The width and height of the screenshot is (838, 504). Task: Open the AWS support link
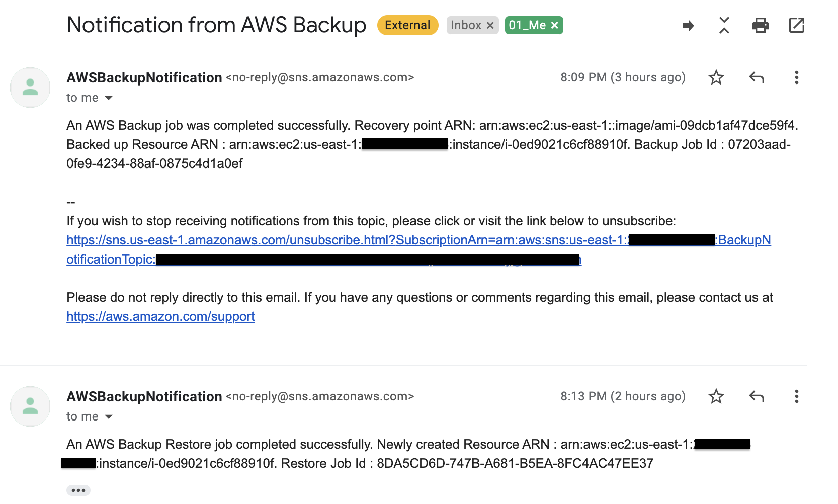[160, 316]
